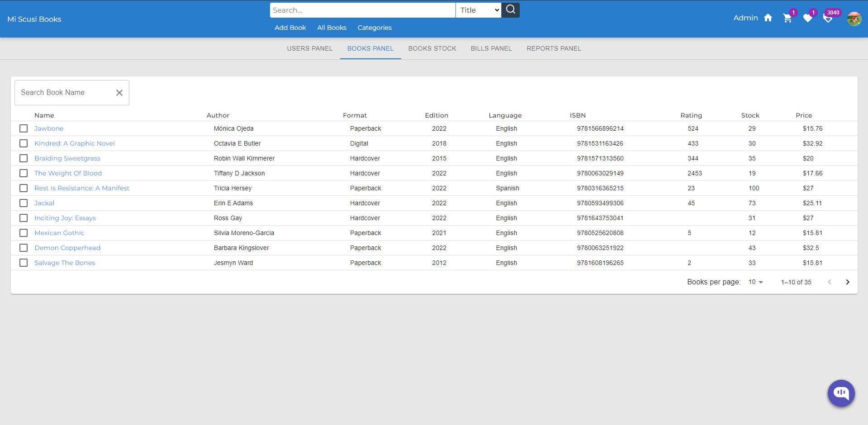Click the previous page arrow

(x=830, y=282)
